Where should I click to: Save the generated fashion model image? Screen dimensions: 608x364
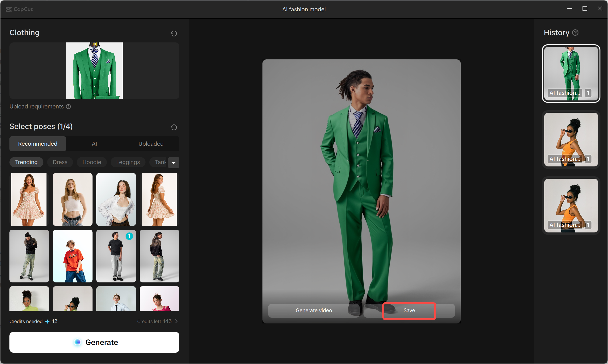409,310
